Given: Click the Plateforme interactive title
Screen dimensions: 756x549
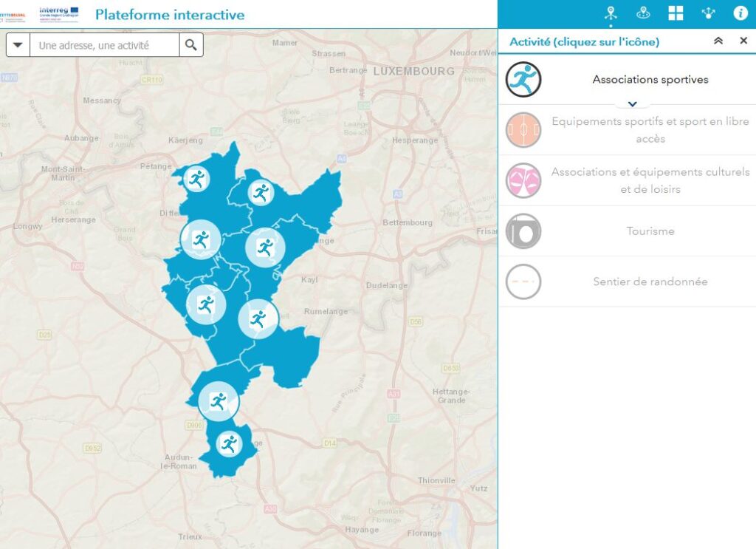Looking at the screenshot, I should click(x=170, y=14).
